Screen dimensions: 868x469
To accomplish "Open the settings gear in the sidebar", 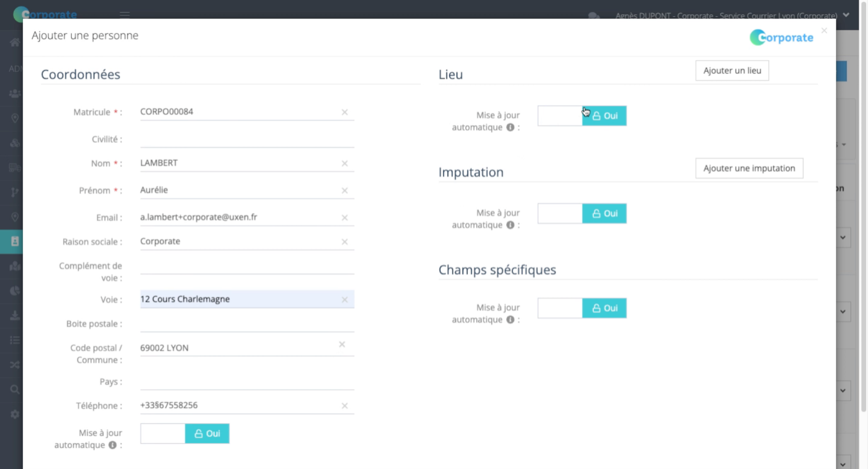I will click(x=14, y=414).
